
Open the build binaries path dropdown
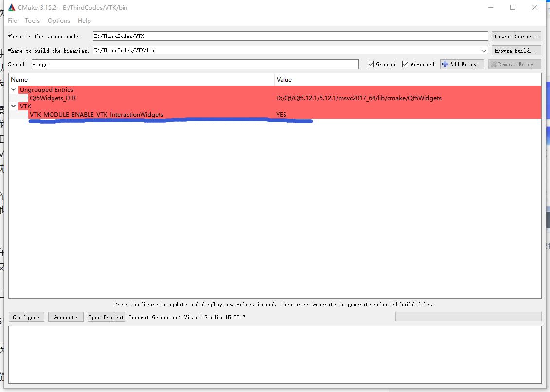pyautogui.click(x=484, y=51)
